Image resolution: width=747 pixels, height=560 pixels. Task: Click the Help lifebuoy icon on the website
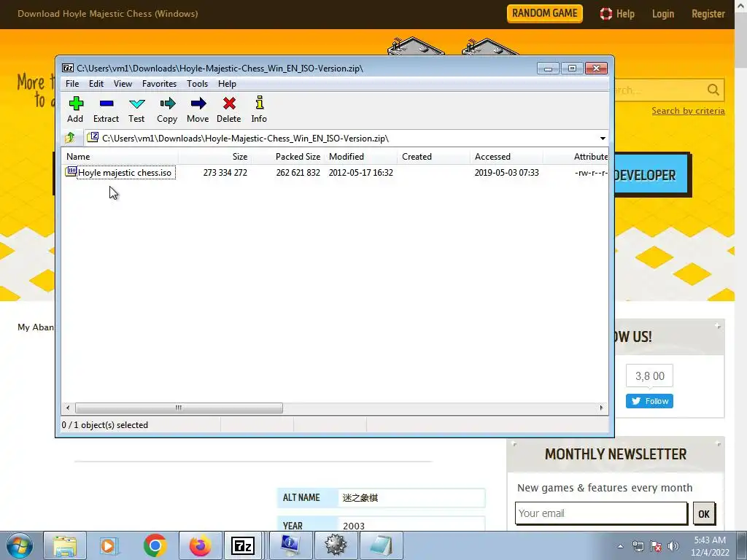click(x=605, y=14)
